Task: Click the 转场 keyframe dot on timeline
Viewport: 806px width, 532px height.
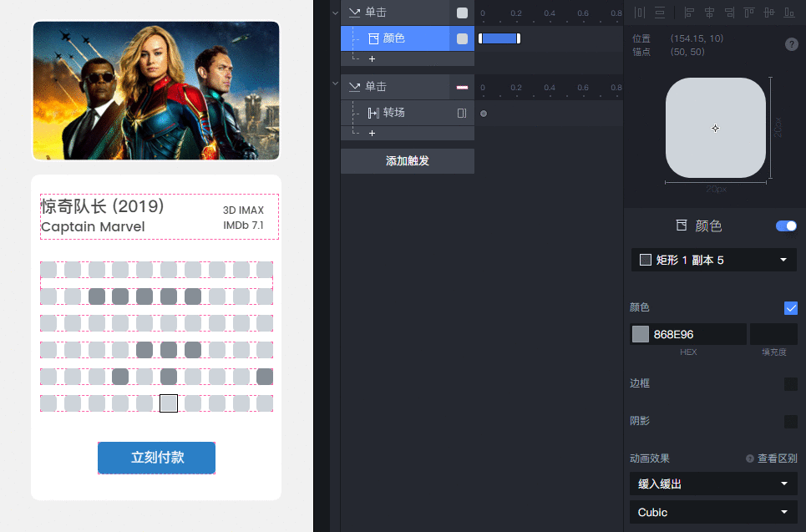Action: (x=484, y=114)
